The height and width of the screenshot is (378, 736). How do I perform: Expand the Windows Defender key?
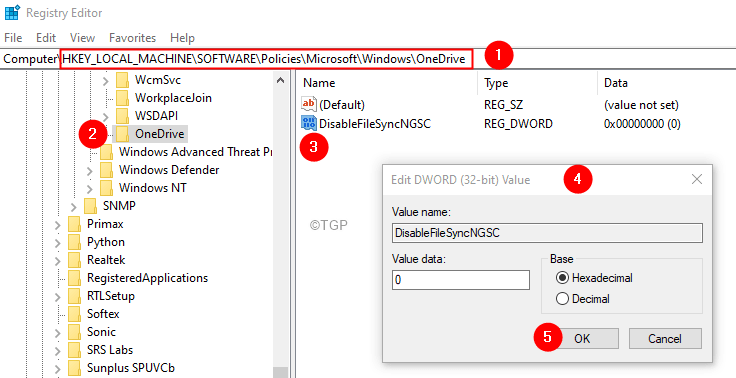[x=89, y=170]
